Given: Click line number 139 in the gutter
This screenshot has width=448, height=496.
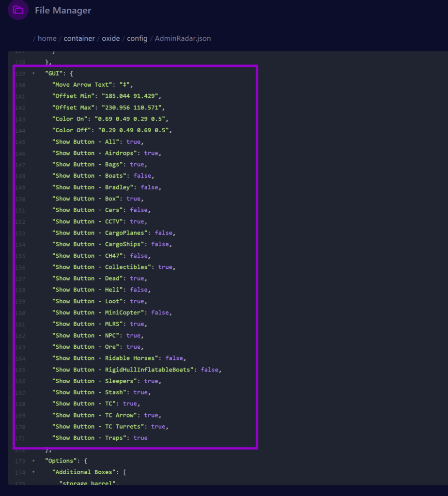Looking at the screenshot, I should (x=20, y=74).
